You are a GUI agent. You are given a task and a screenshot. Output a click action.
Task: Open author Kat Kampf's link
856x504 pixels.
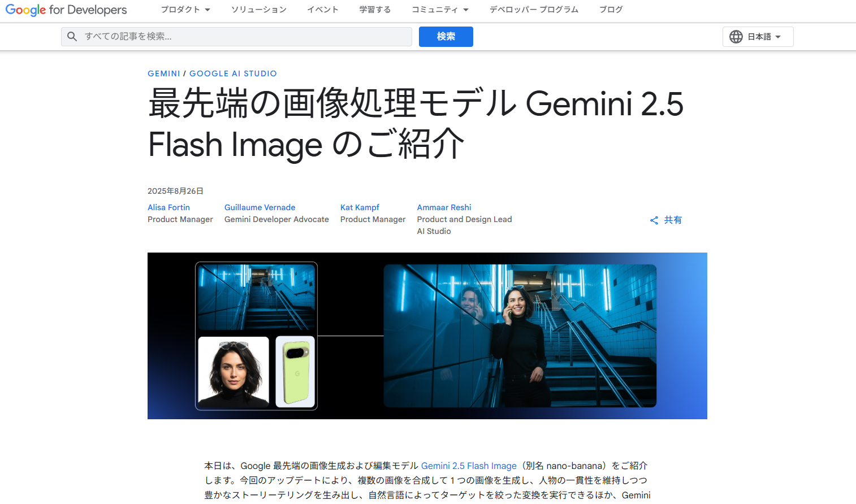[x=360, y=207]
